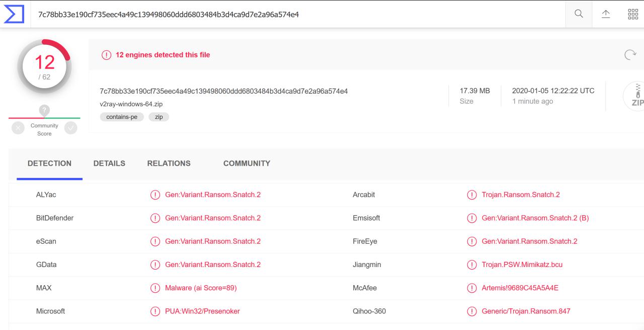Click the ALYac engine name
This screenshot has width=644, height=330.
(46, 195)
